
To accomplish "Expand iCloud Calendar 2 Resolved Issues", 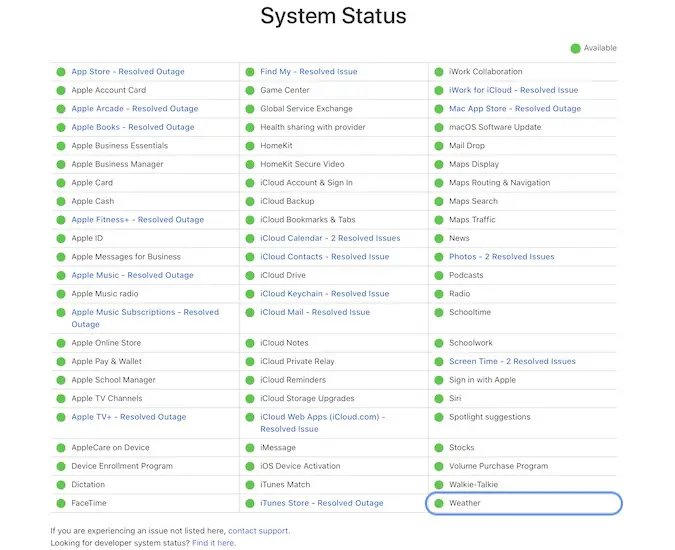I will pyautogui.click(x=330, y=238).
